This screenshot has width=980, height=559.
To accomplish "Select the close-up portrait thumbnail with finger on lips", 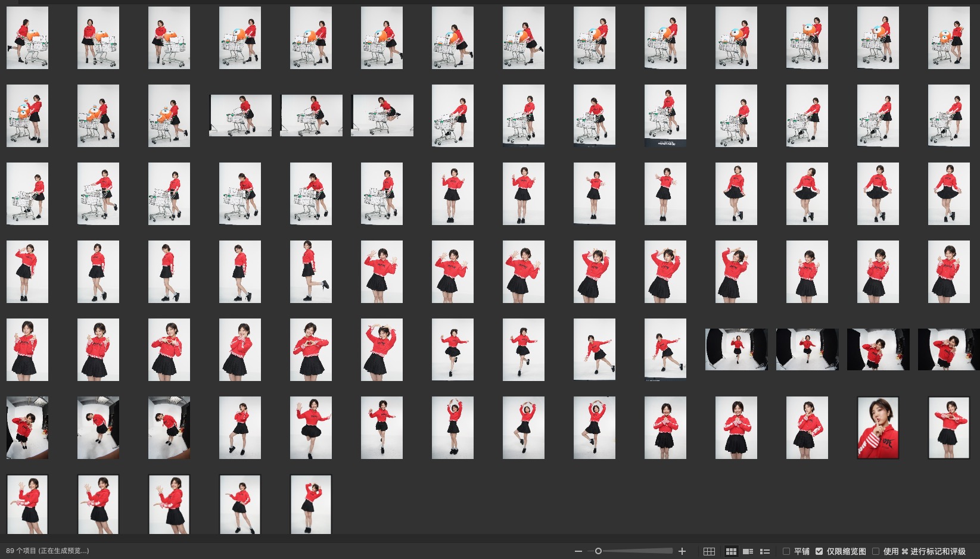I will click(x=878, y=427).
